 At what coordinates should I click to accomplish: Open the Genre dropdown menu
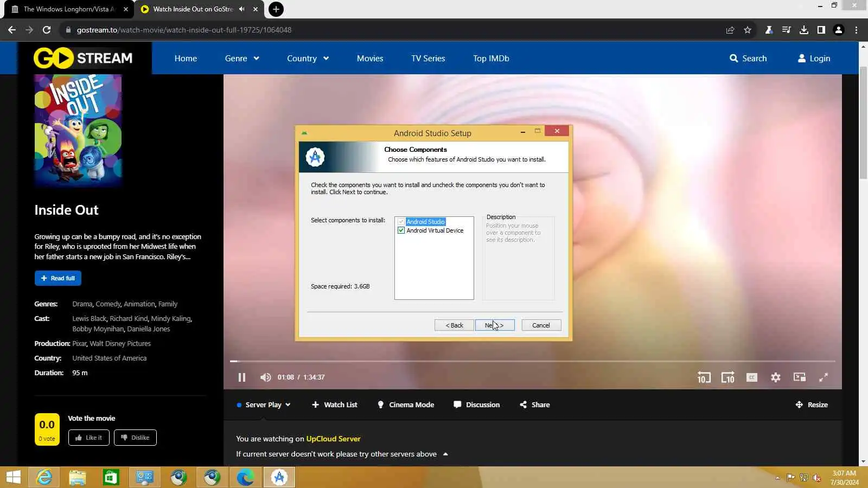242,59
